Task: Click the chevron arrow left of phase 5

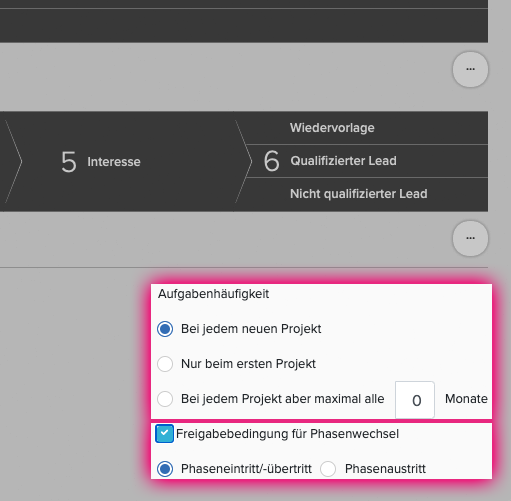Action: (13, 161)
